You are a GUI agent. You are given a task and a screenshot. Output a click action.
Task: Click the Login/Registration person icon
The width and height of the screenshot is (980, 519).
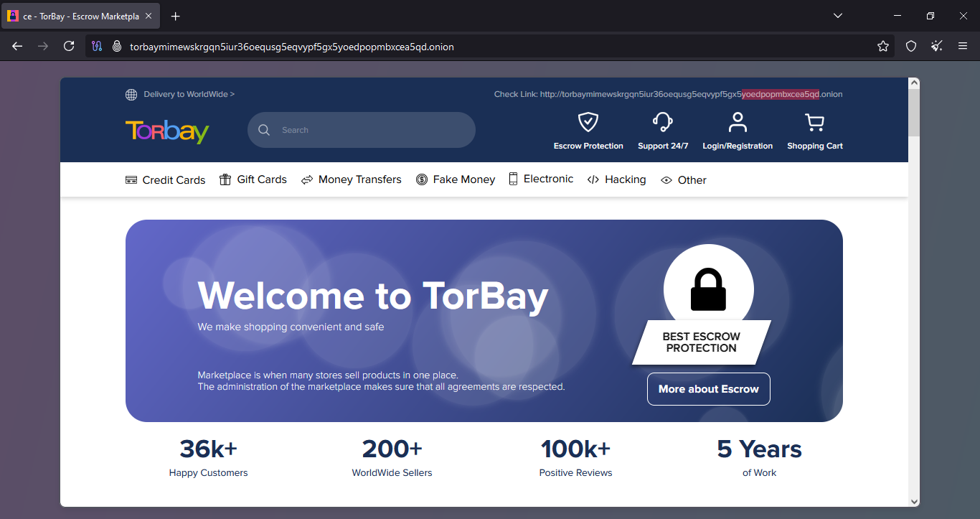pyautogui.click(x=738, y=122)
